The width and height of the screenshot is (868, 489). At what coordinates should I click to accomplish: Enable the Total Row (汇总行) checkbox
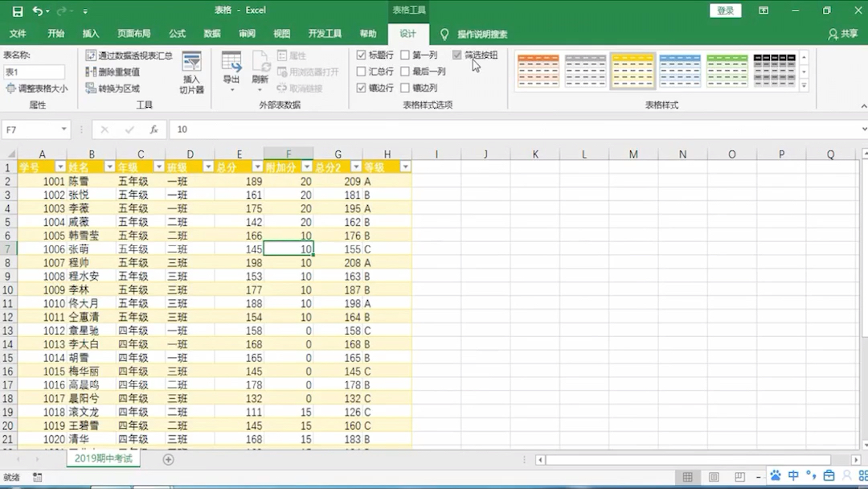click(361, 72)
